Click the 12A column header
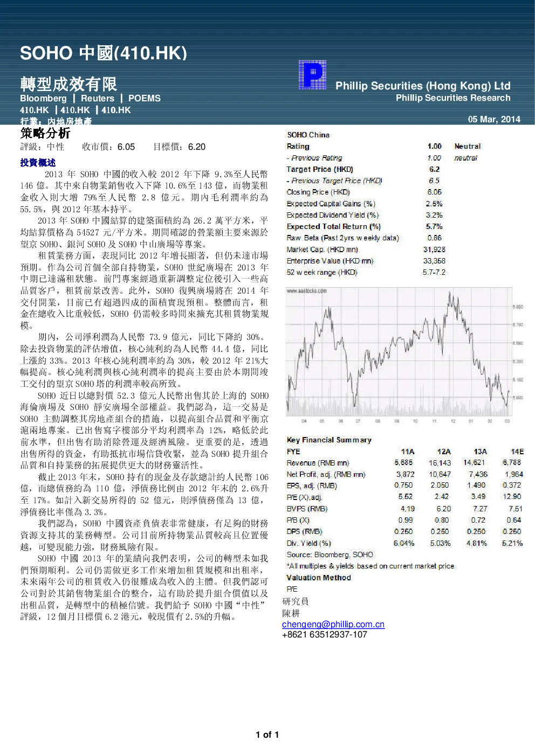Image resolution: width=535 pixels, height=756 pixels. tap(444, 452)
